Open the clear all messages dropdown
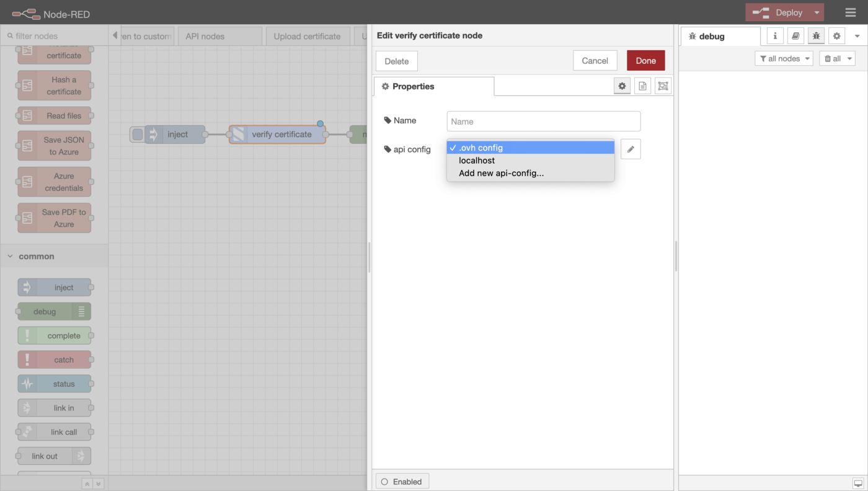 coord(837,58)
